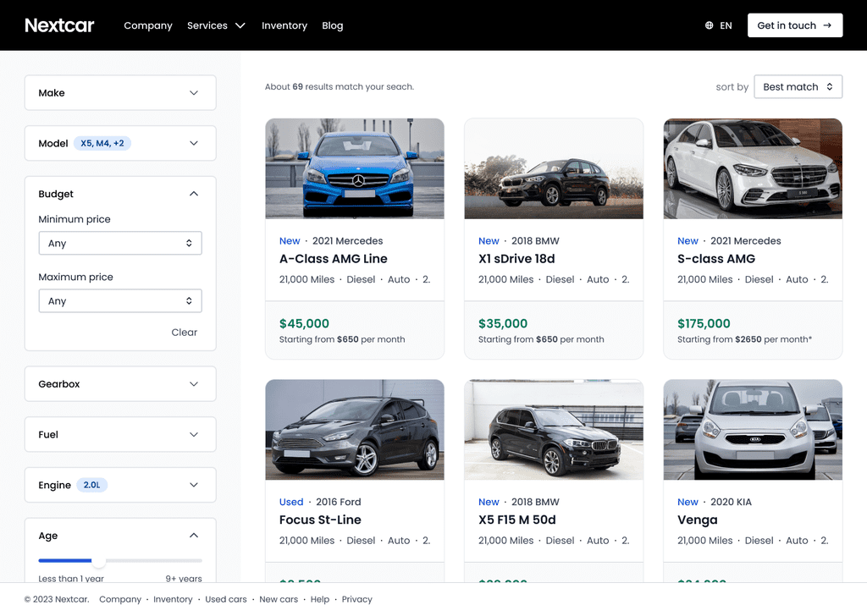Open the S-class AMG title
Screen dimensions: 867x616
716,259
